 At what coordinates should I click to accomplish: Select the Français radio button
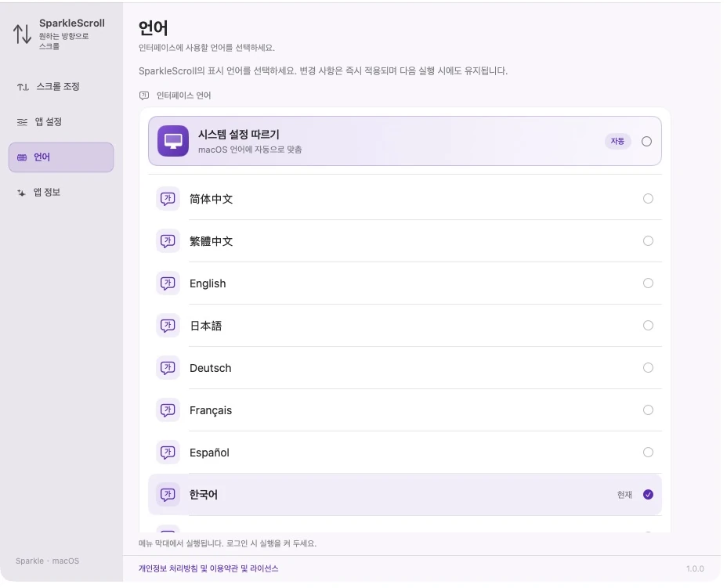click(648, 410)
